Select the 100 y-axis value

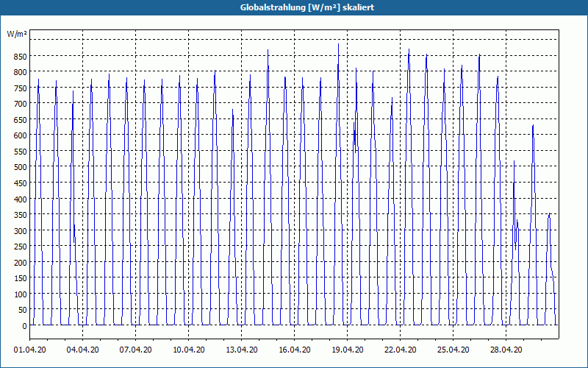21,294
